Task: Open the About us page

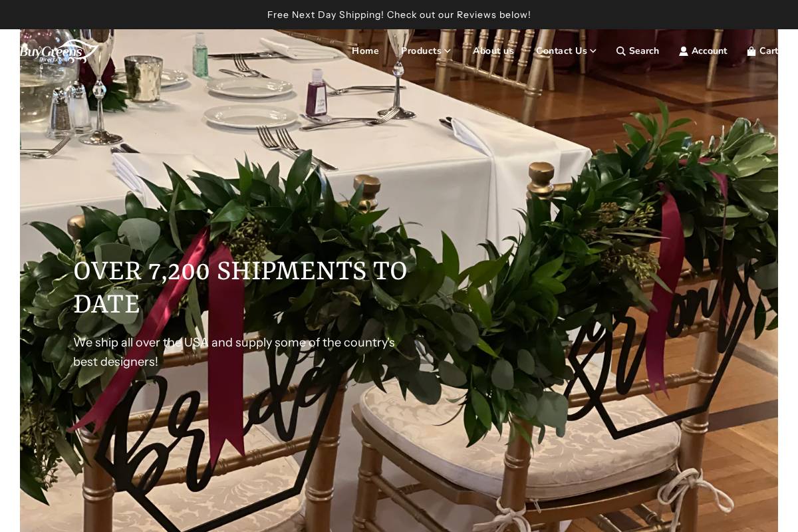Action: (x=493, y=51)
